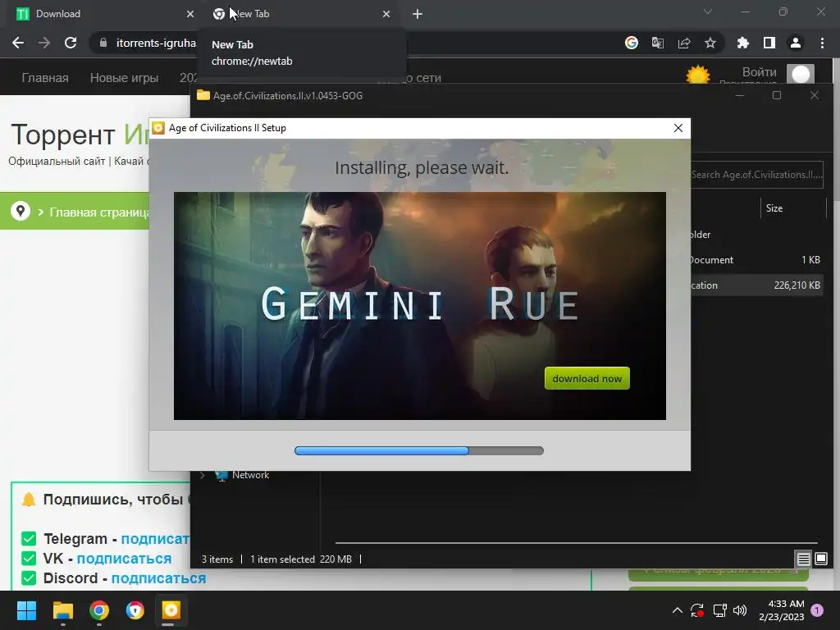Click the VK green checkmark

[x=29, y=558]
